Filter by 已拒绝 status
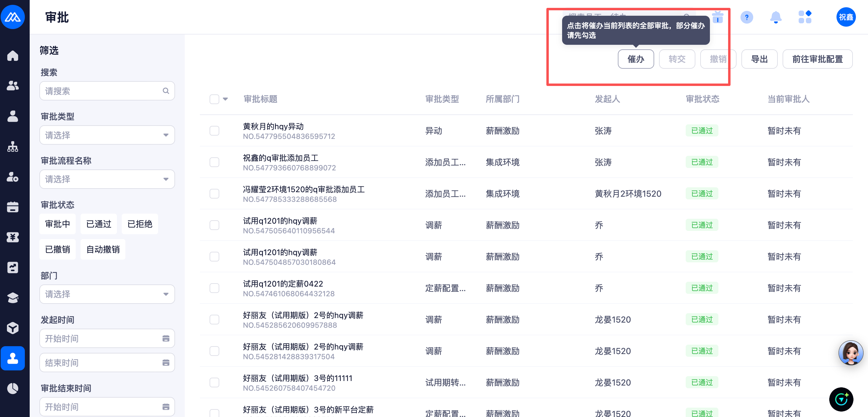Image resolution: width=868 pixels, height=417 pixels. click(140, 224)
